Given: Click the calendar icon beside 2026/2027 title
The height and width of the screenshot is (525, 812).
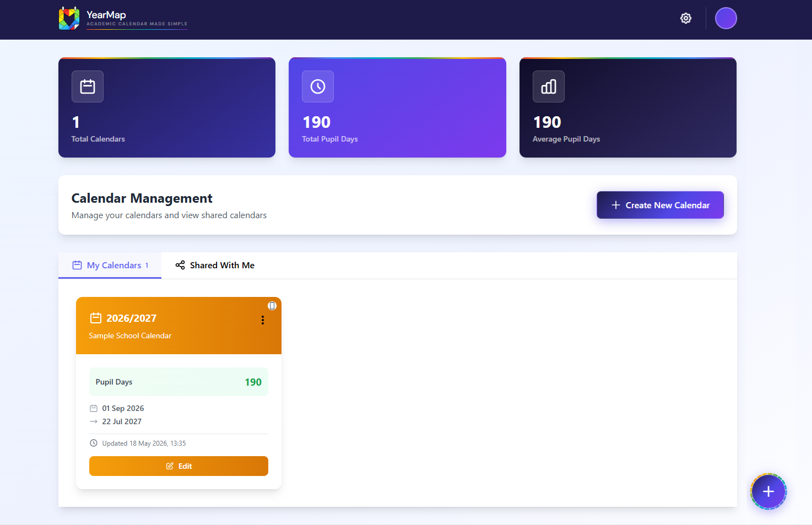Looking at the screenshot, I should (96, 318).
